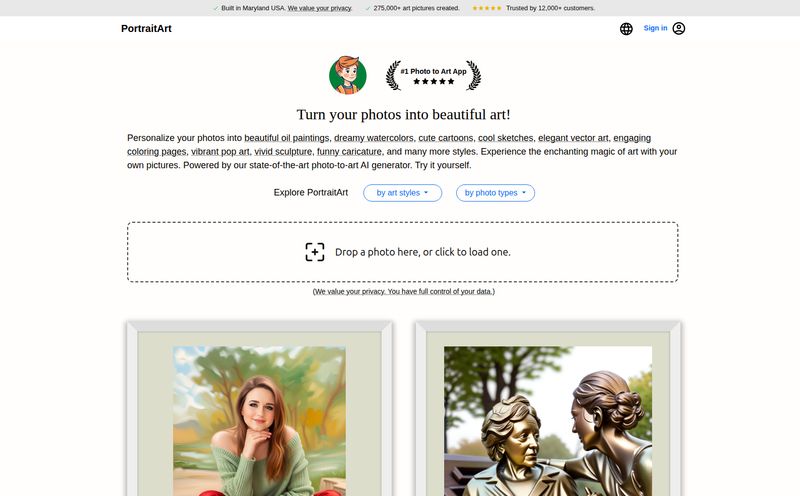Expand the "by art styles" dropdown
The image size is (800, 496).
pos(402,193)
